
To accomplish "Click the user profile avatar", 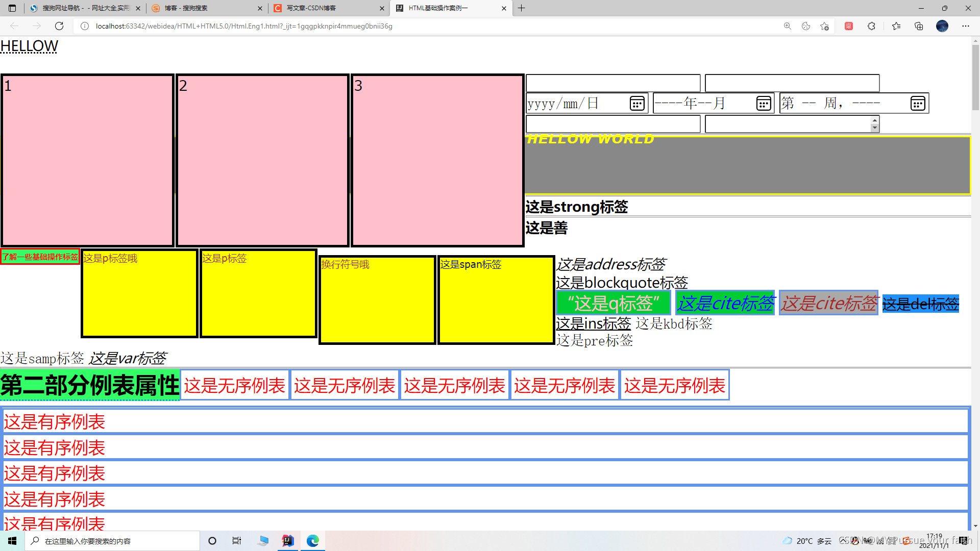I will coord(942,26).
